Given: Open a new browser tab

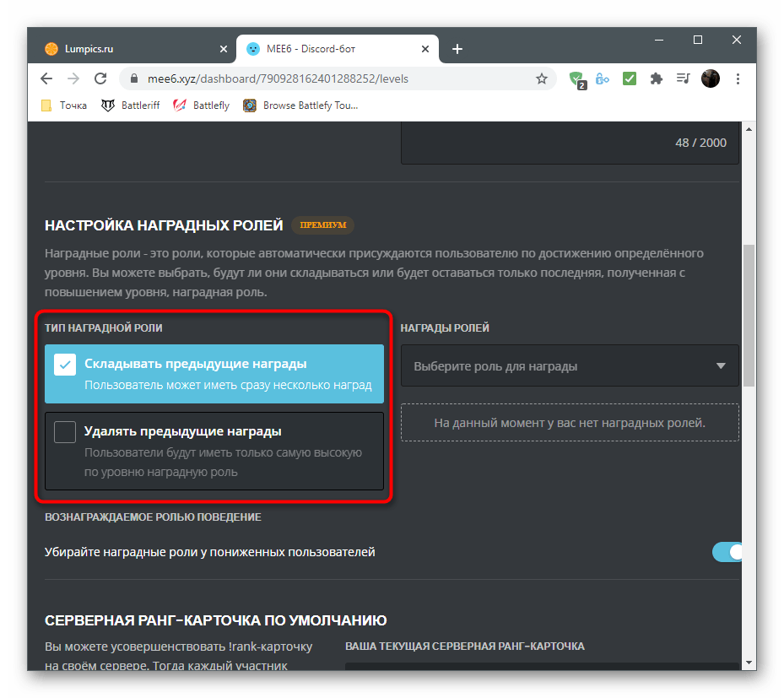Looking at the screenshot, I should [457, 49].
